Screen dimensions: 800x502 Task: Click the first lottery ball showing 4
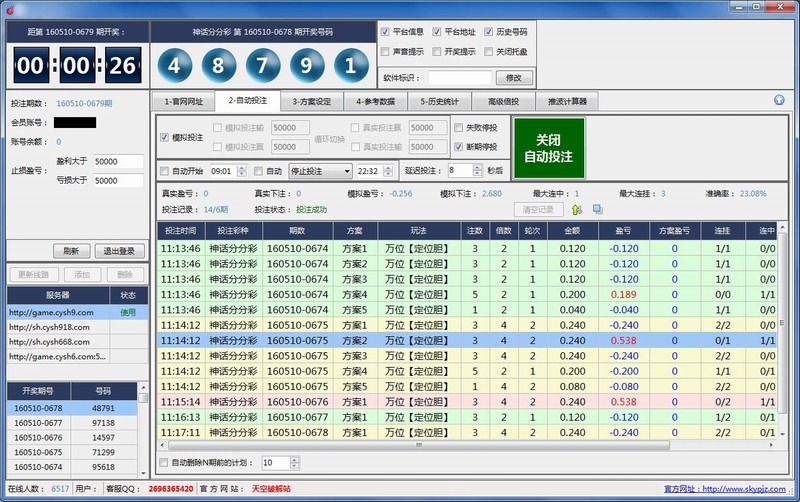[x=174, y=66]
